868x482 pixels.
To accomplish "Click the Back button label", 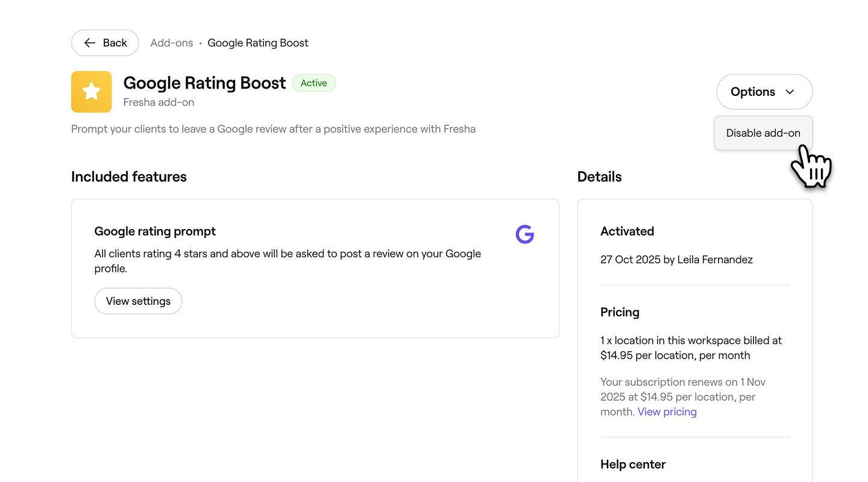I will click(x=115, y=43).
